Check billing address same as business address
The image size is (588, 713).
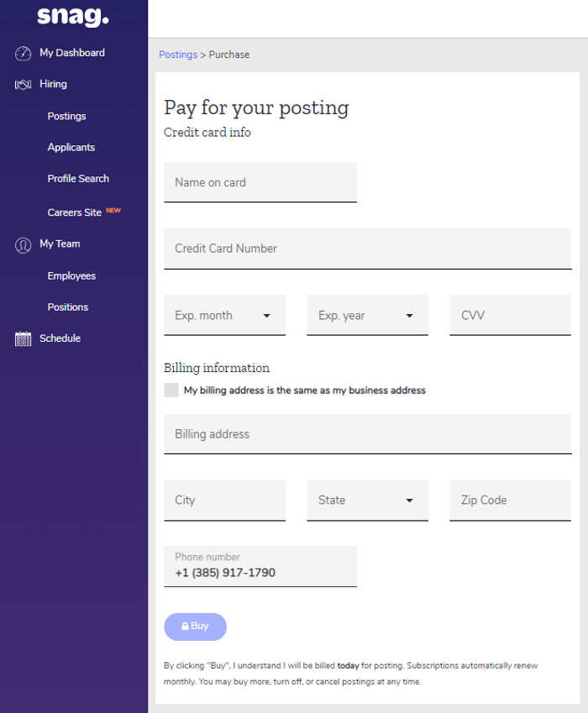171,391
